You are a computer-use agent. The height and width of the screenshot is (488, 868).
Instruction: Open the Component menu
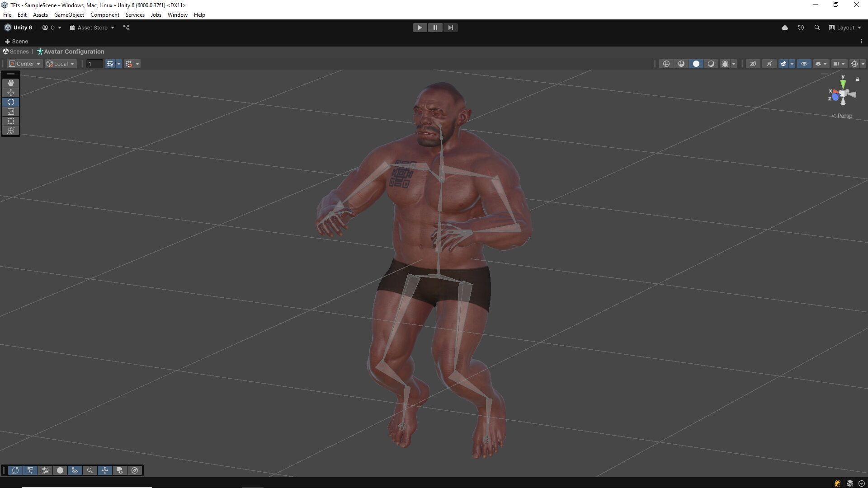tap(104, 15)
